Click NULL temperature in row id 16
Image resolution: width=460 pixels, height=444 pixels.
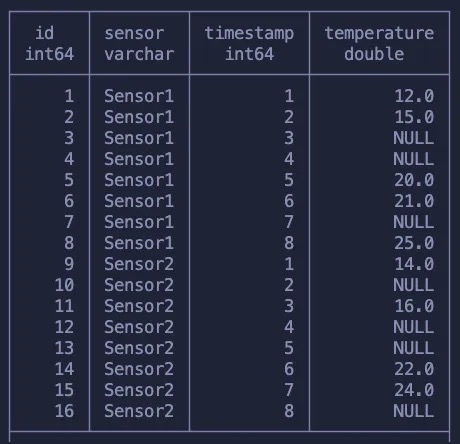tap(414, 411)
